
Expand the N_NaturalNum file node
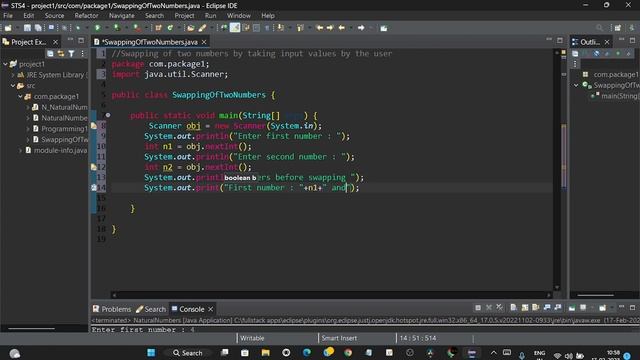pos(27,107)
